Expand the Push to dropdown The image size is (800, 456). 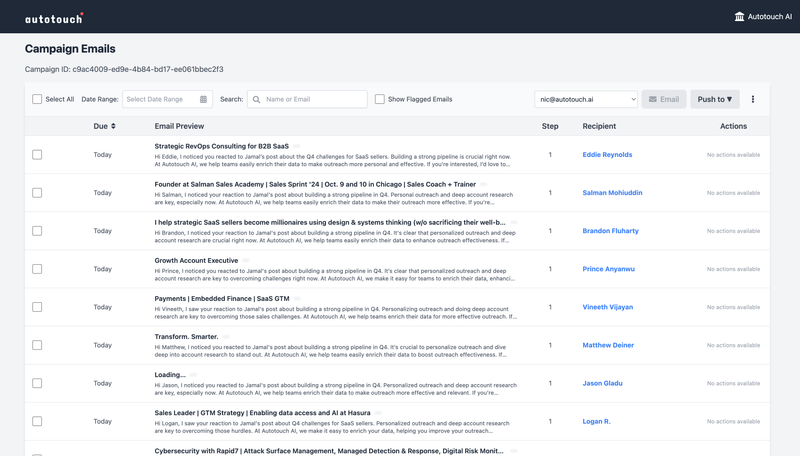coord(715,99)
